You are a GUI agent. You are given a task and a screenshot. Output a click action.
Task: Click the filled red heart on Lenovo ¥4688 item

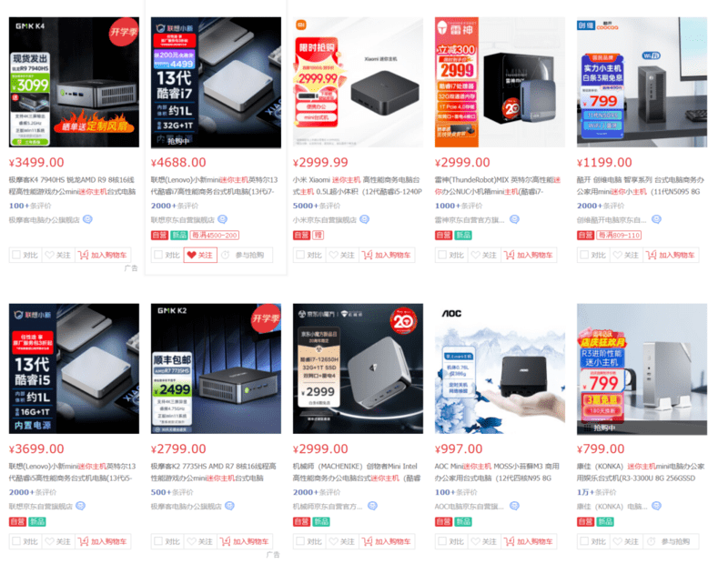tap(191, 255)
